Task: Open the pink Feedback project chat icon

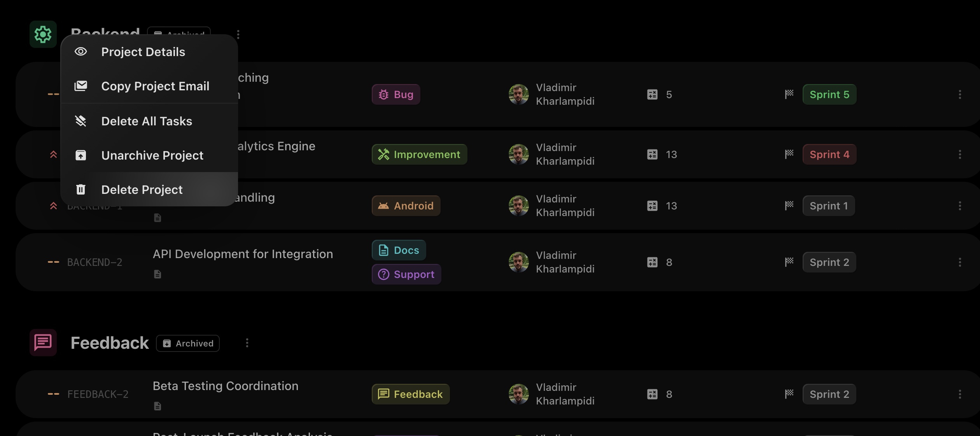Action: [43, 343]
